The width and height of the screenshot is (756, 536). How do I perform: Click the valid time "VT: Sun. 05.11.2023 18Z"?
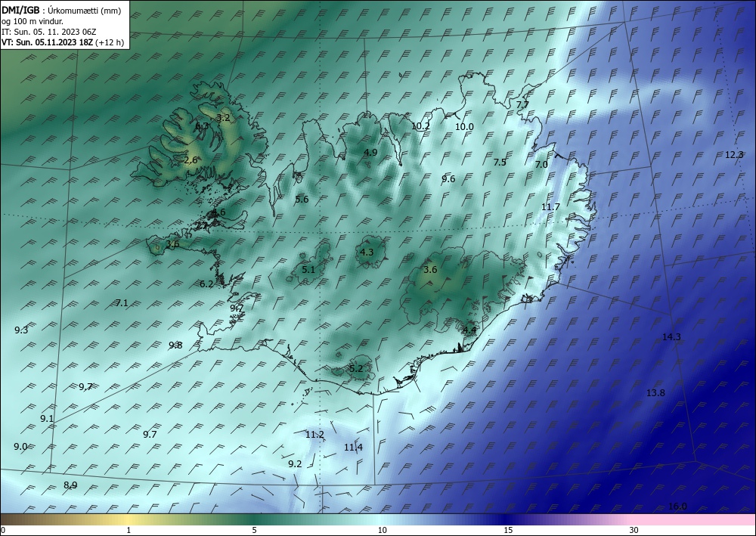point(48,42)
